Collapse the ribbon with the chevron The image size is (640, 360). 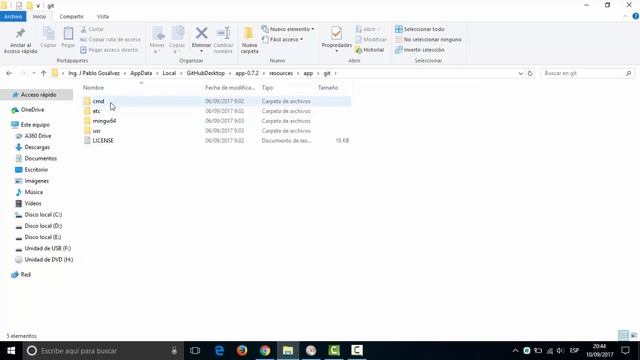[626, 16]
